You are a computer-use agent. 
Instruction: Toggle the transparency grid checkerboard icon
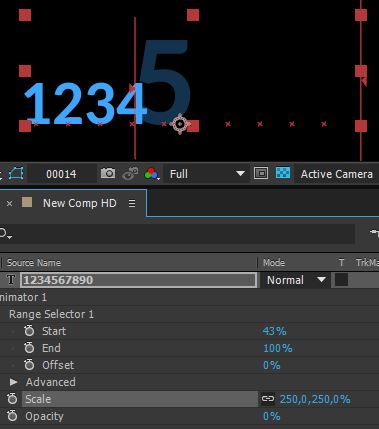point(283,173)
